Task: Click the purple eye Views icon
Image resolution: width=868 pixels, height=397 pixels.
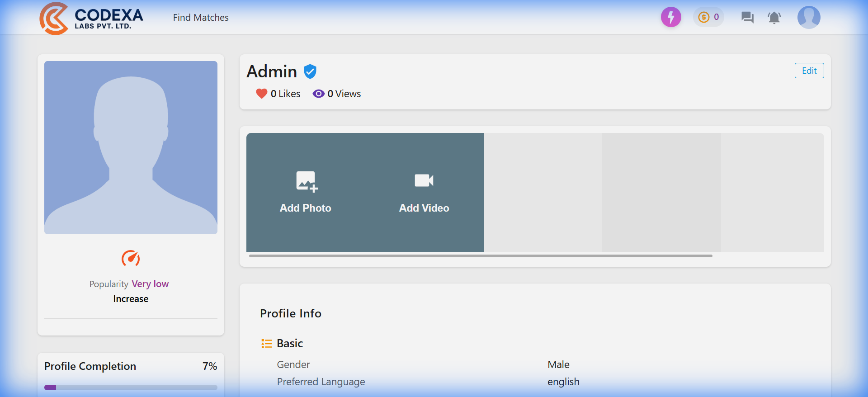Action: tap(318, 94)
